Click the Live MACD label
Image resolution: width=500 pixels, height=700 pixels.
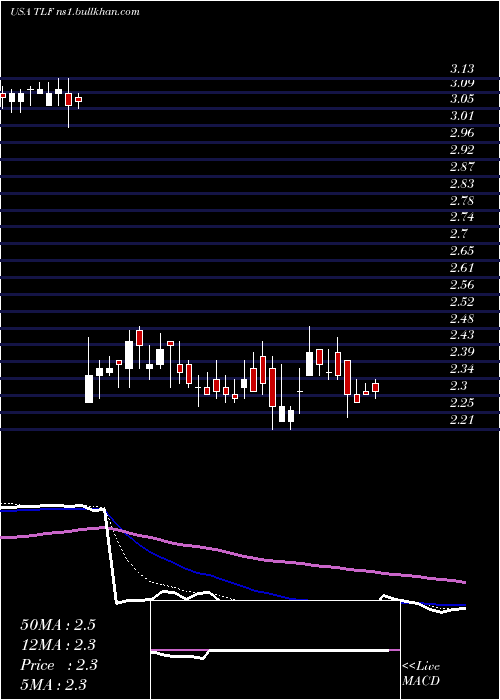[421, 674]
